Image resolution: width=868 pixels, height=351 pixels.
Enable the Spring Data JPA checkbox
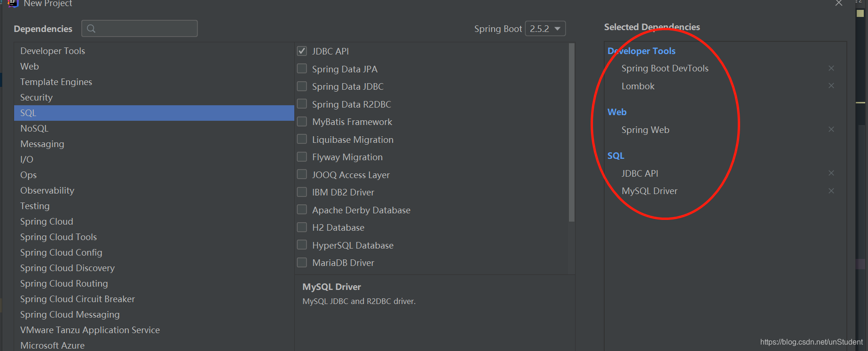302,69
